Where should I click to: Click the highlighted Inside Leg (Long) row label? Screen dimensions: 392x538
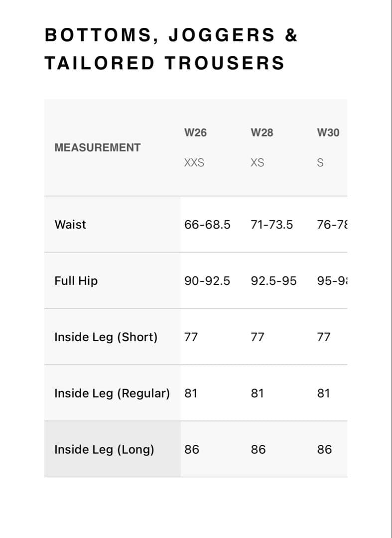tap(104, 449)
